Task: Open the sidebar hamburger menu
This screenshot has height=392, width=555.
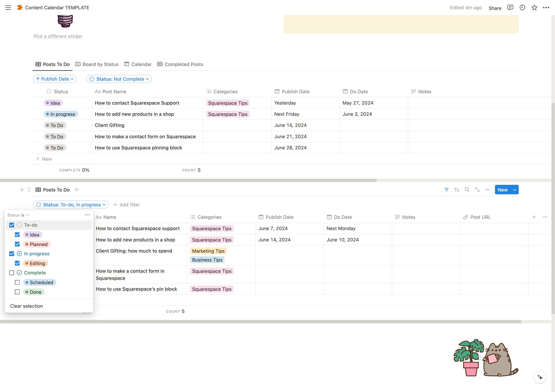Action: (x=8, y=7)
